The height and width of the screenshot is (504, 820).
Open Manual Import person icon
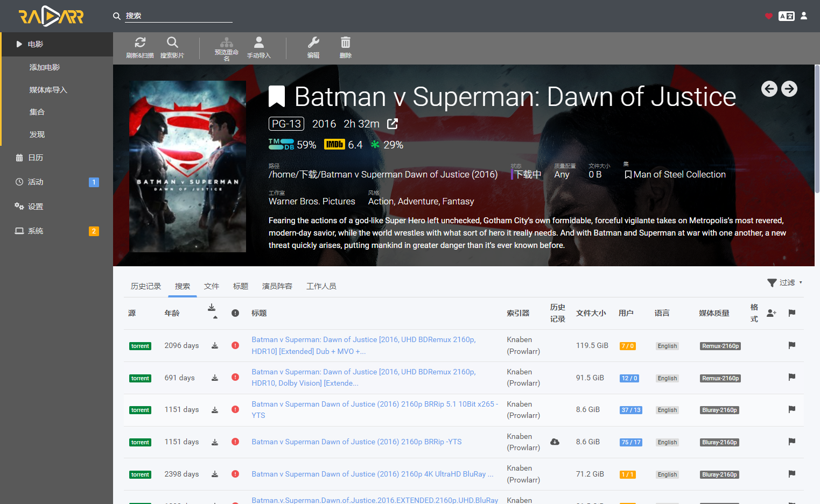[259, 42]
